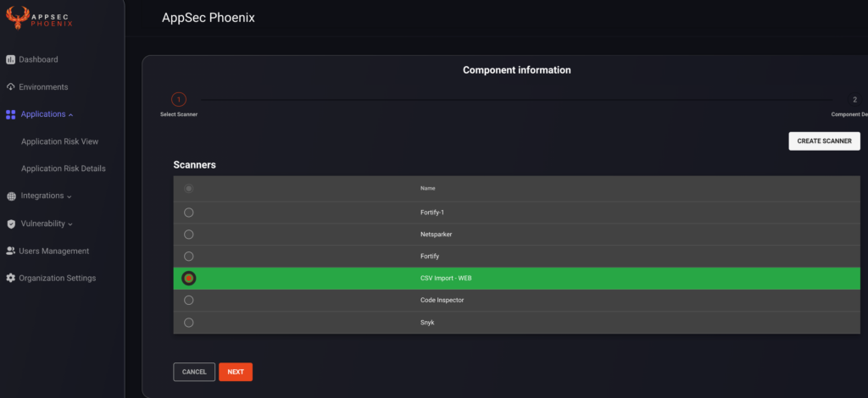Click the CSV Import - WEB text

pos(446,279)
